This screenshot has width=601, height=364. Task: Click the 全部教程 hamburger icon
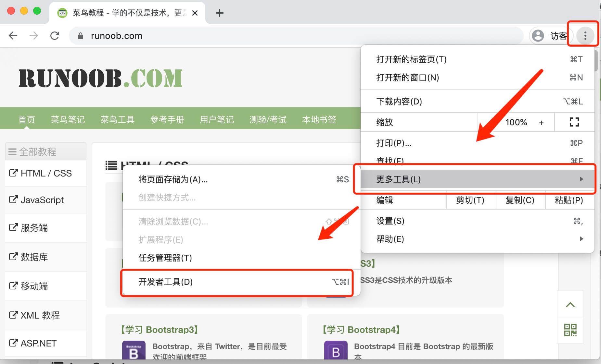coord(12,151)
